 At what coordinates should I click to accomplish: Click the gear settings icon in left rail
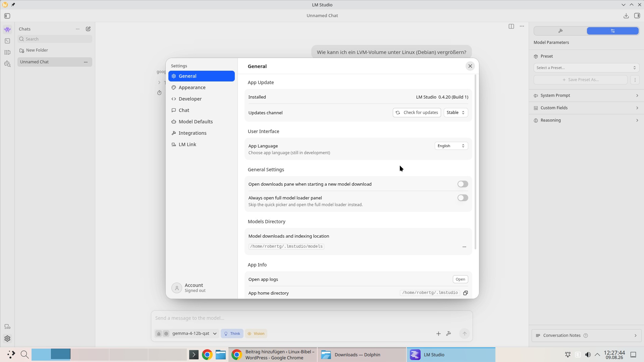point(7,339)
